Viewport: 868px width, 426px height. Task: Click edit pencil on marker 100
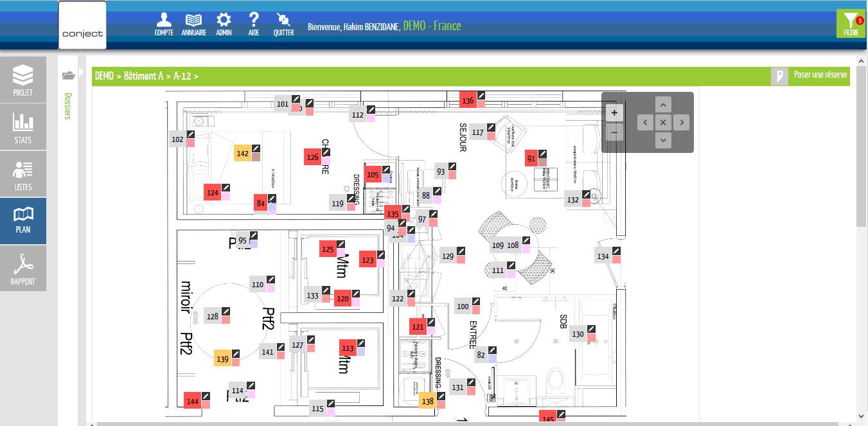(476, 301)
